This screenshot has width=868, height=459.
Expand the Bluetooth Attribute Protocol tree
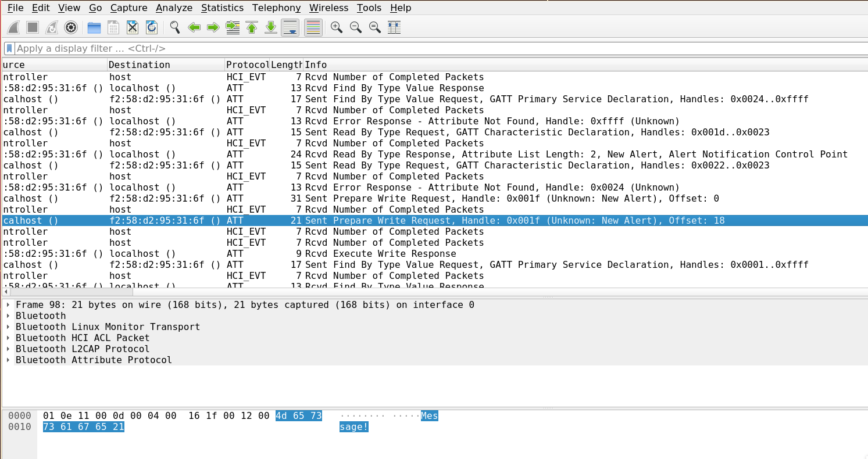click(8, 360)
